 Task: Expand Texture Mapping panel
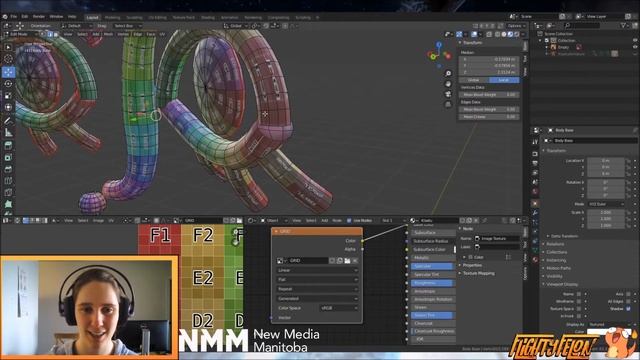pyautogui.click(x=478, y=273)
